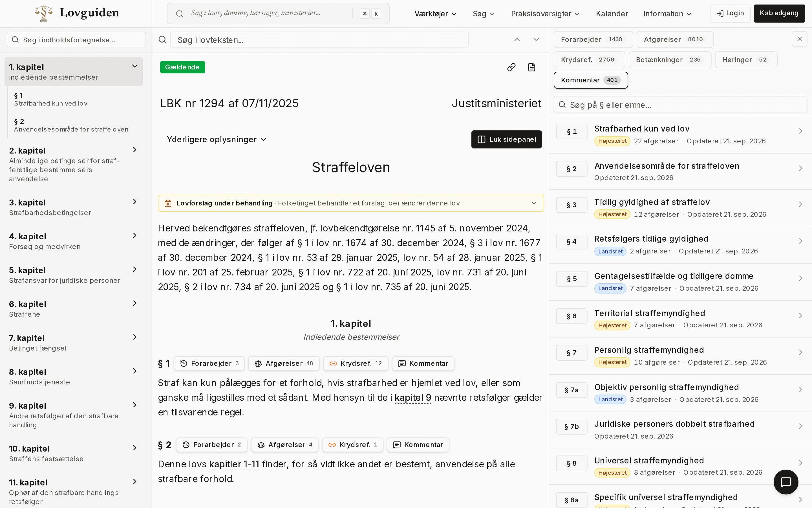Switch to Forarbejder 1430 tab

(x=593, y=40)
